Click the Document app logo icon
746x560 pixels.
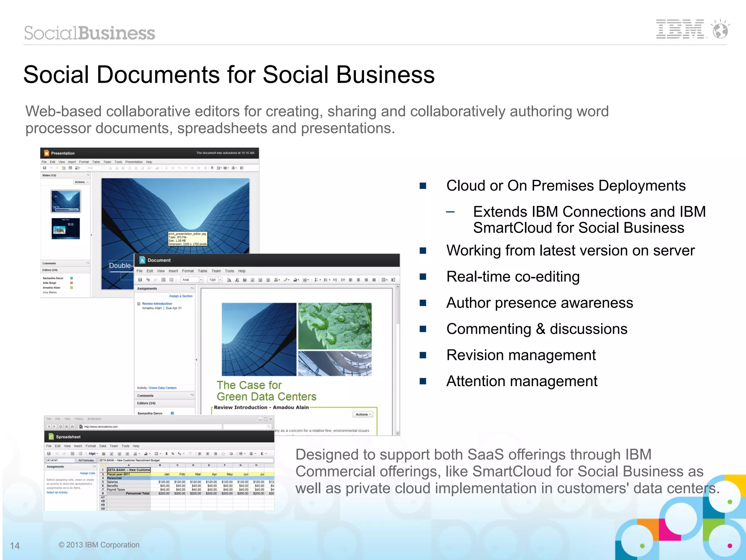[142, 260]
